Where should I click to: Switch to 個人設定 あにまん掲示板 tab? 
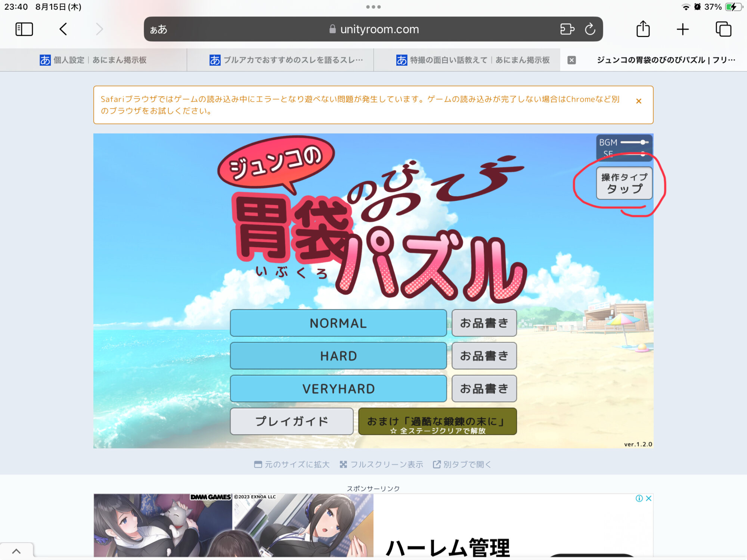[x=93, y=60]
